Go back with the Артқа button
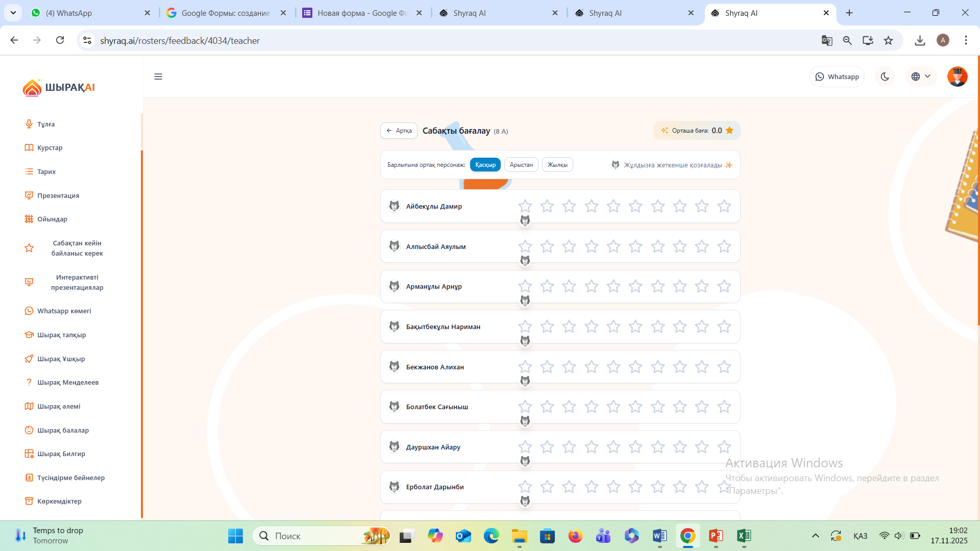Image resolution: width=980 pixels, height=551 pixels. tap(399, 131)
